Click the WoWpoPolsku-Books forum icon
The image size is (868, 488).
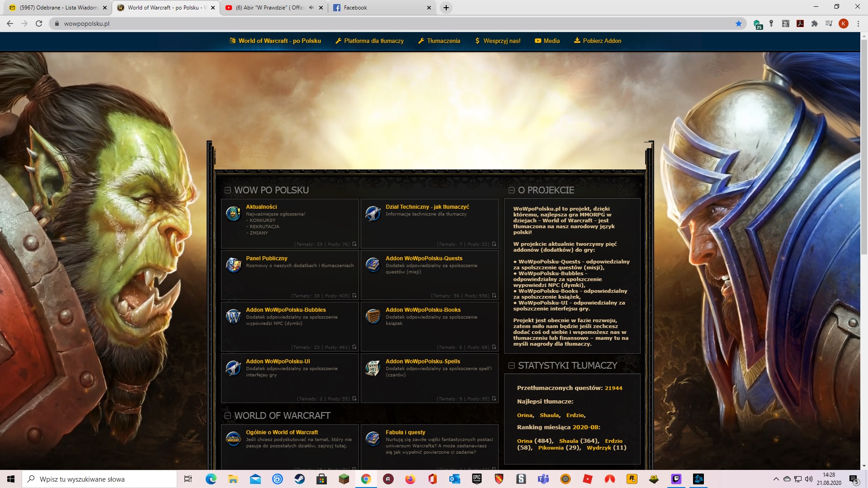click(373, 316)
